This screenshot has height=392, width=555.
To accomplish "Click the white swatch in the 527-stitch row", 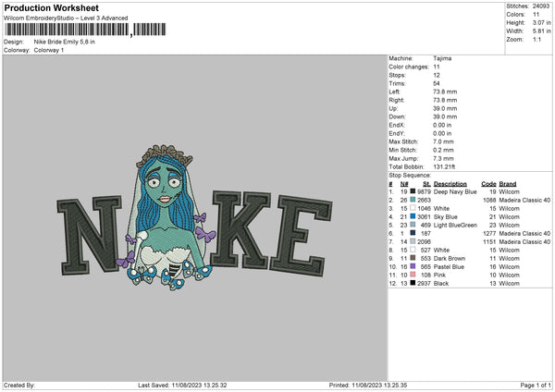I will click(x=413, y=250).
